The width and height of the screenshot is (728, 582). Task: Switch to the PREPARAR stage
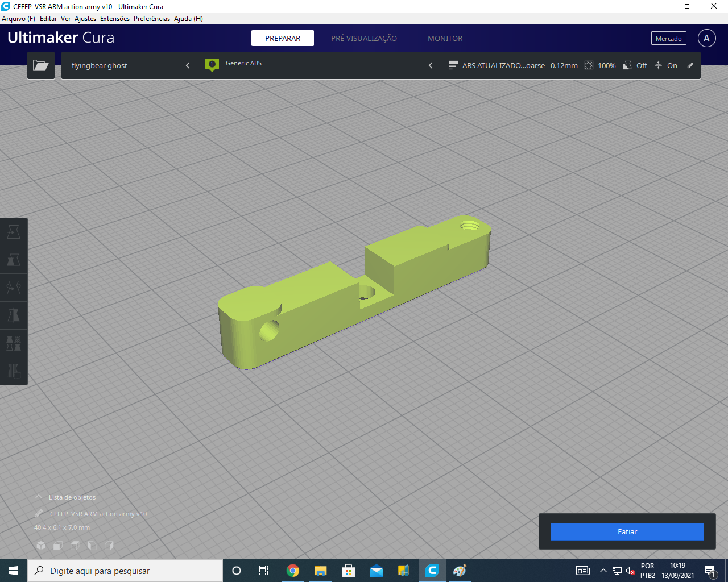[283, 38]
